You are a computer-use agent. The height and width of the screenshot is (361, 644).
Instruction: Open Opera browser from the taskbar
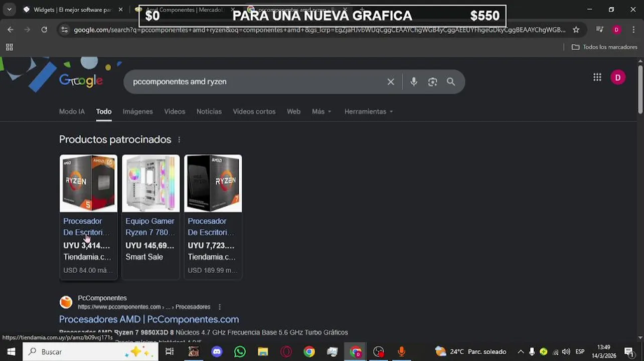coord(286,351)
